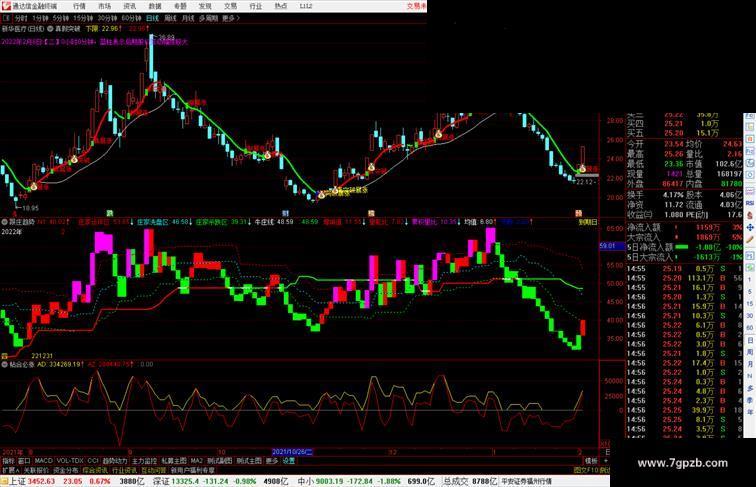Screen dimensions: 756x487
Task: Select the MACD indicator tab
Action: 43,461
